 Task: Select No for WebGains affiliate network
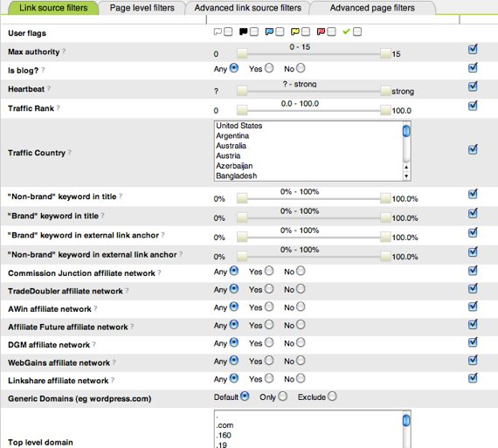tap(301, 361)
